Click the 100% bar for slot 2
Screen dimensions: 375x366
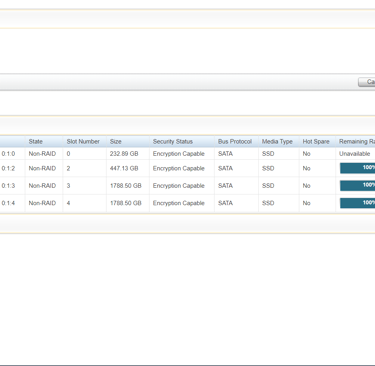coord(357,168)
